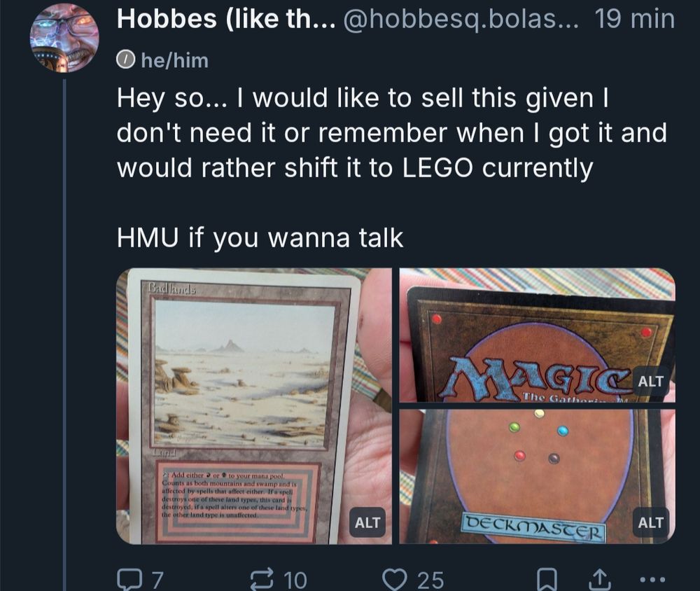Open Hobbes profile avatar
Viewport: 700px width, 591px height.
pos(64,38)
